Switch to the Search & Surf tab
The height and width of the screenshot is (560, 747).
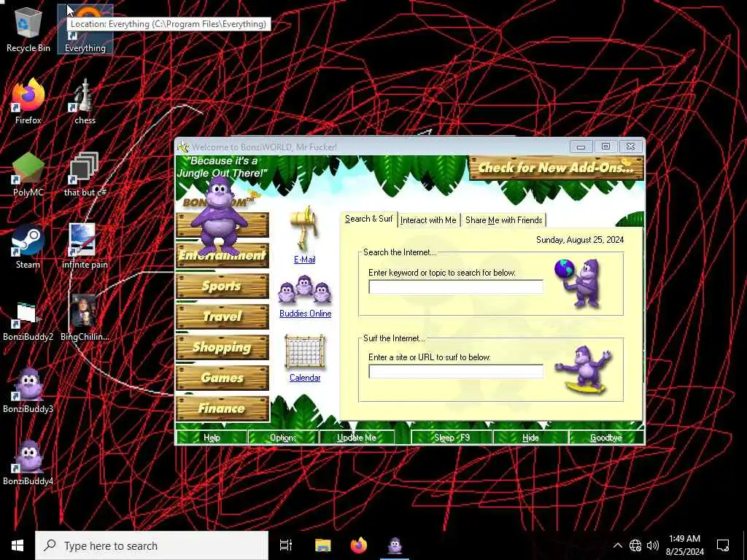tap(368, 219)
